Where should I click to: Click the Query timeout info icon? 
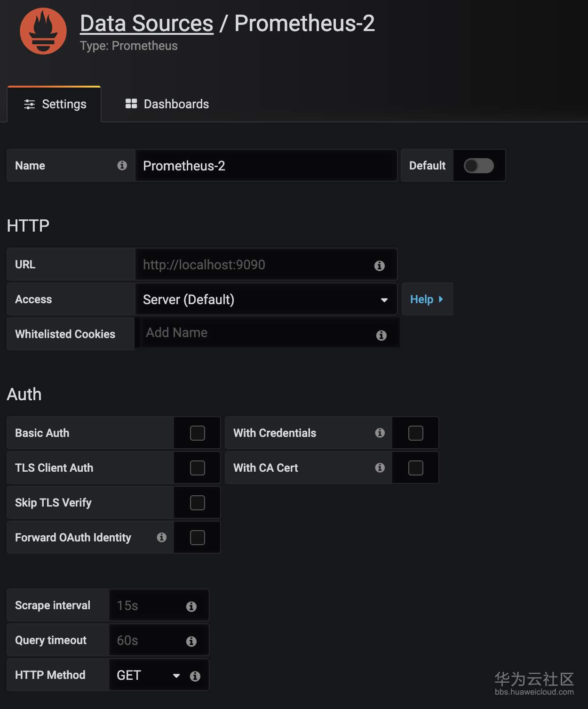click(191, 641)
